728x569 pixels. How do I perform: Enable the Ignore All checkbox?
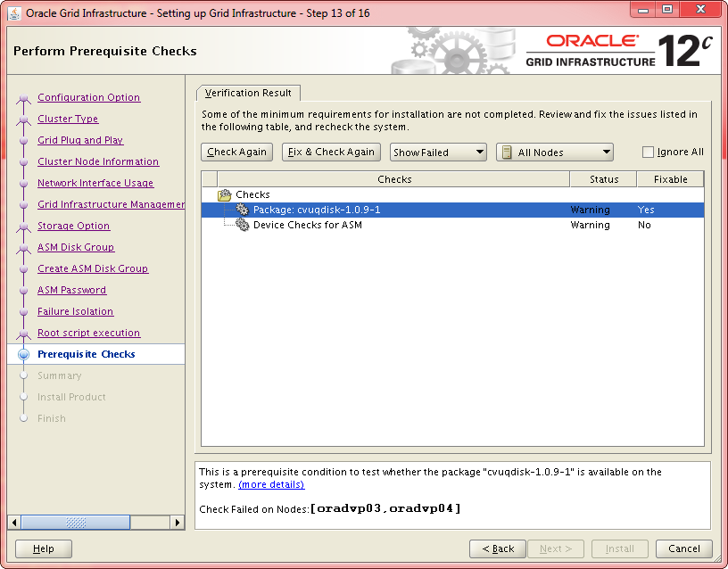click(x=649, y=153)
